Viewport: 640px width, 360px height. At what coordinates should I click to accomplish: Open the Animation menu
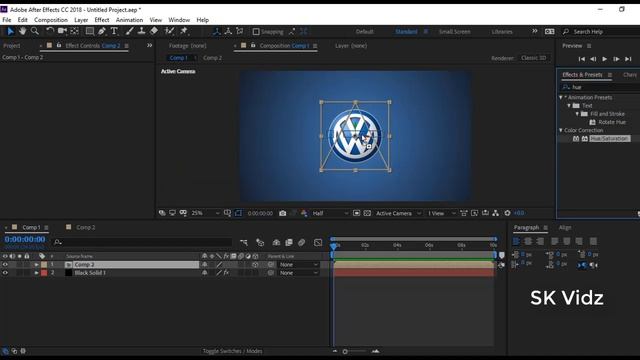[129, 20]
